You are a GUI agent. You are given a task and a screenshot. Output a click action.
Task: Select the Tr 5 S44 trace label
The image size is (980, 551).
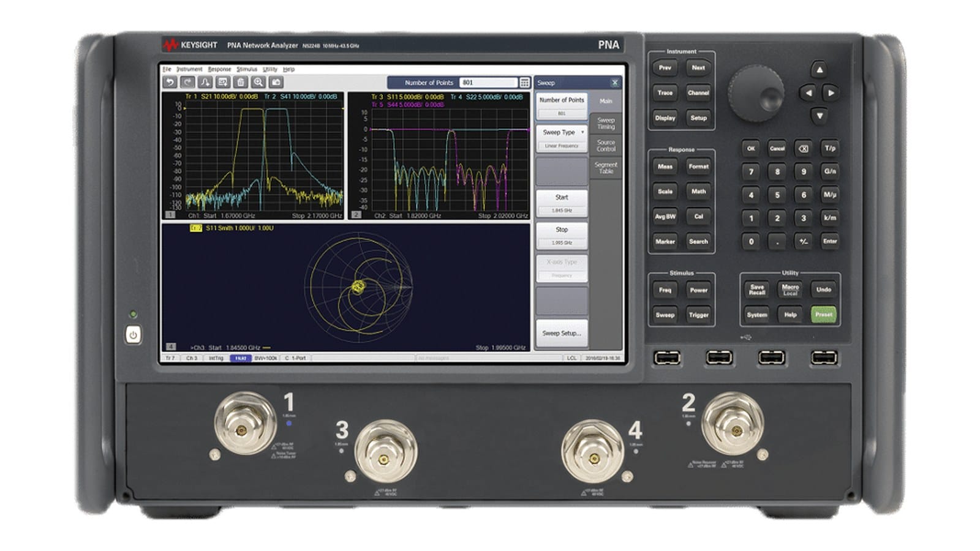[407, 105]
